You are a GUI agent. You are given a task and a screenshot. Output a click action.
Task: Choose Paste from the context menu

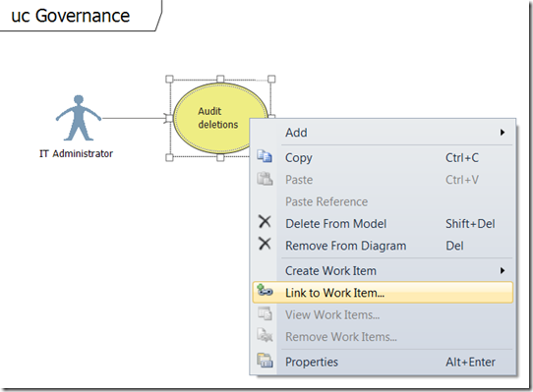(383, 180)
